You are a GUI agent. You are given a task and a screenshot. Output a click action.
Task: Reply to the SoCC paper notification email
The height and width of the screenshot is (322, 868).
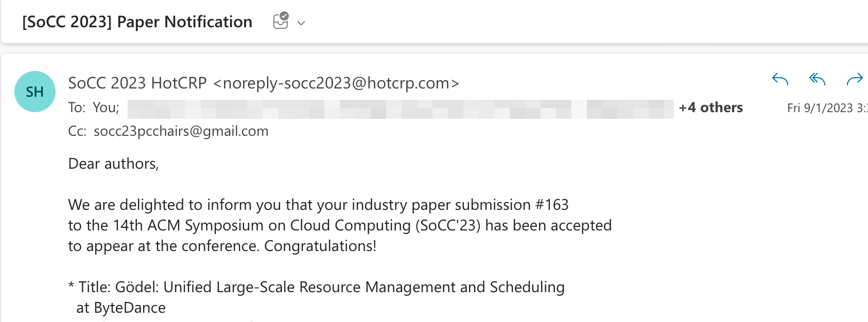(x=780, y=79)
